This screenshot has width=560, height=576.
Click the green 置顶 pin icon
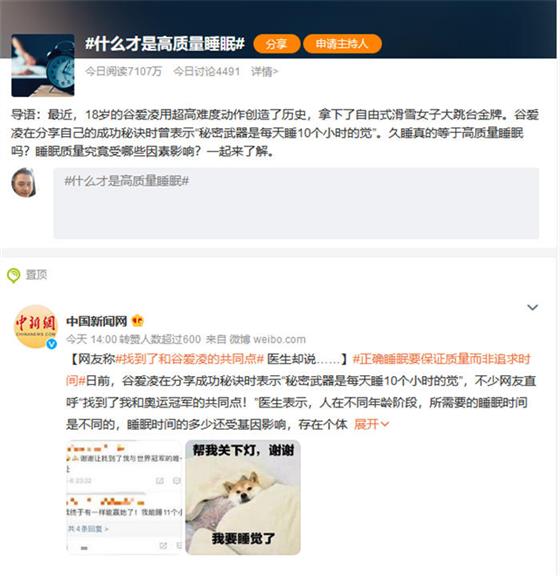pyautogui.click(x=14, y=275)
